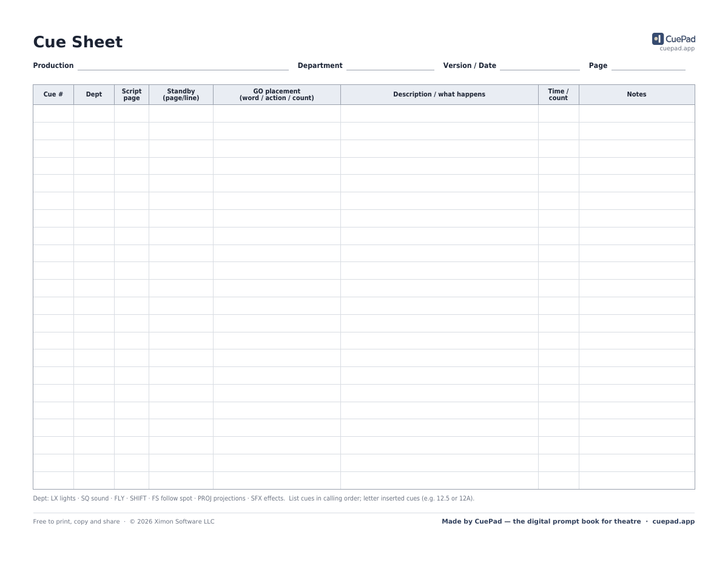This screenshot has height=563, width=728.
Task: Click the 'Notes' column header
Action: (x=636, y=95)
